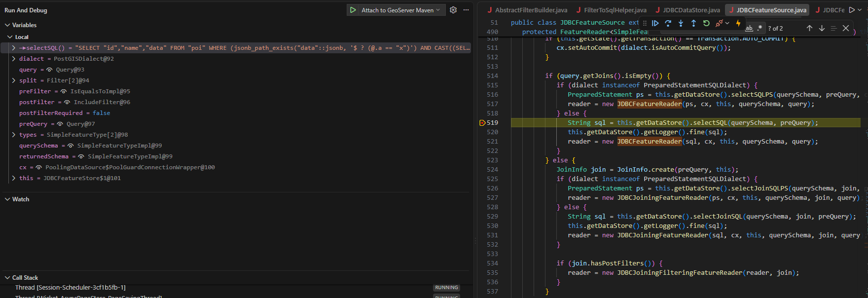868x298 pixels.
Task: Collapse the Watch section
Action: pyautogui.click(x=7, y=199)
